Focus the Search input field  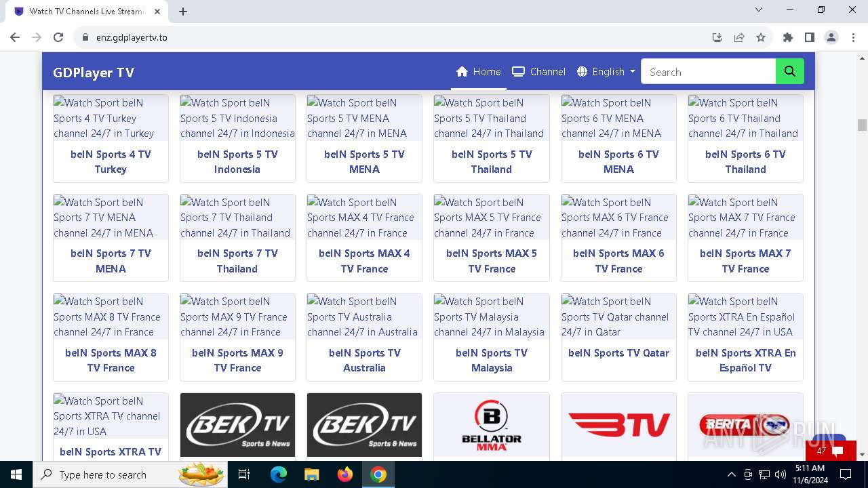coord(708,72)
